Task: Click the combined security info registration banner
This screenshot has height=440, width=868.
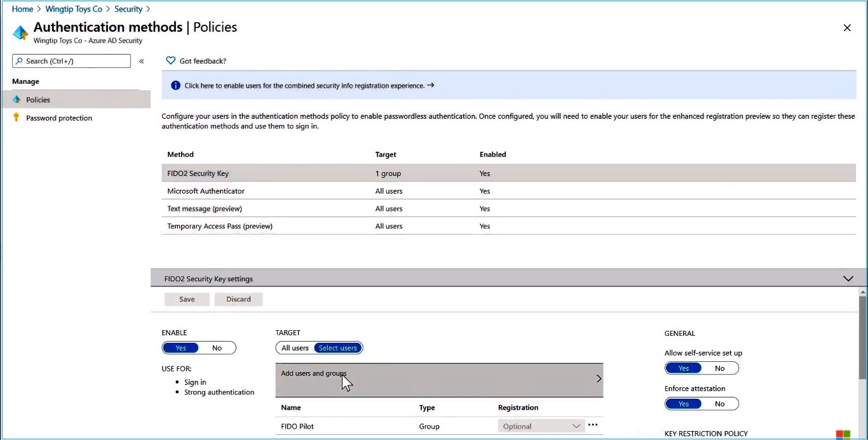Action: 509,85
